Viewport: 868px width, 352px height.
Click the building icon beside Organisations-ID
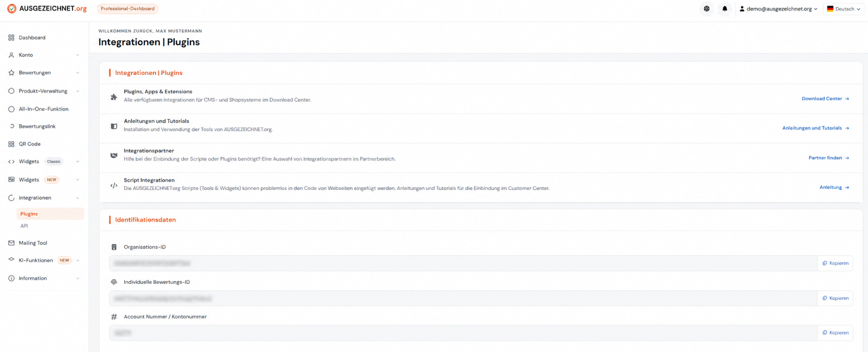click(114, 247)
